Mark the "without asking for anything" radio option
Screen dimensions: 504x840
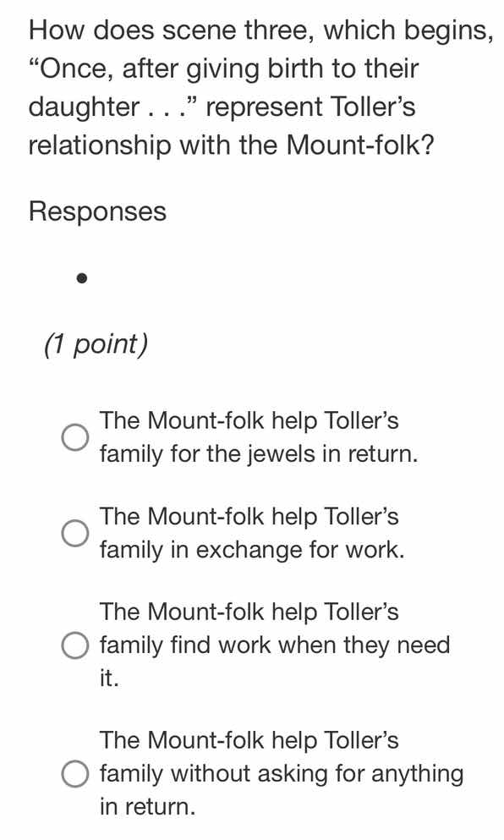coord(75,773)
